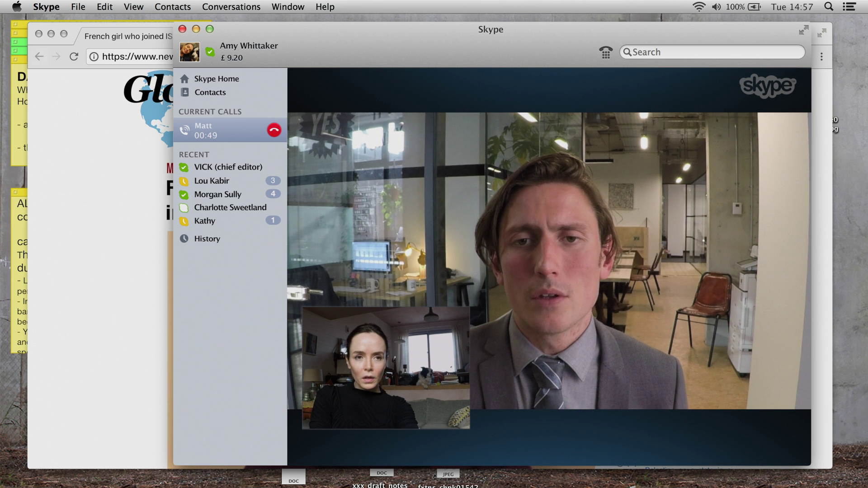
Task: Open browser three-dot menu
Action: (x=821, y=56)
